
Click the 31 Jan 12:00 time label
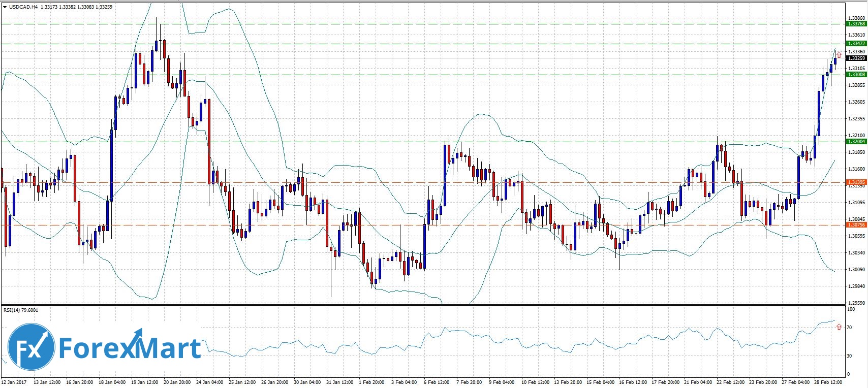pyautogui.click(x=340, y=382)
